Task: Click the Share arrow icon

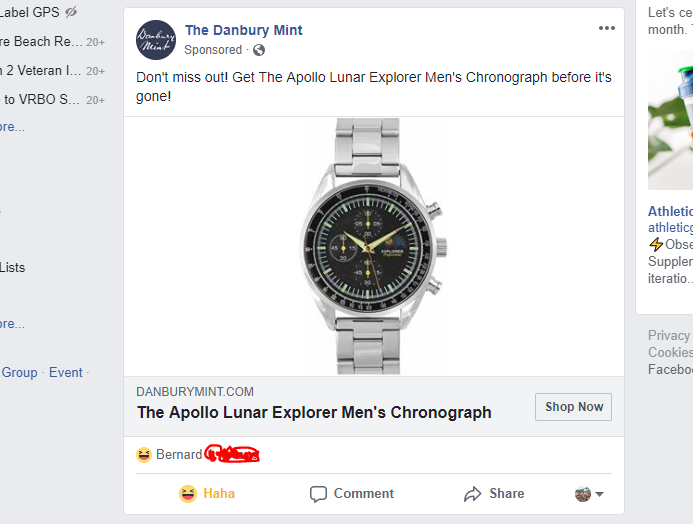Action: point(473,494)
